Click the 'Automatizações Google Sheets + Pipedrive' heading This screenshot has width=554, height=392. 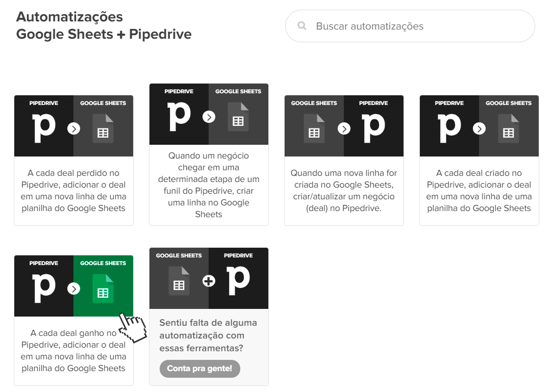coord(104,25)
